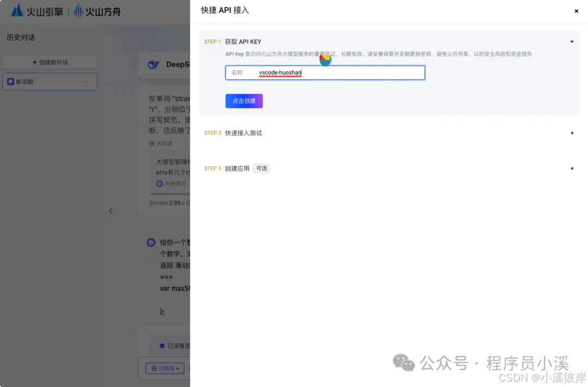Image resolution: width=588 pixels, height=387 pixels.
Task: Close the 快捷 API 接入 panel
Action: (x=577, y=11)
